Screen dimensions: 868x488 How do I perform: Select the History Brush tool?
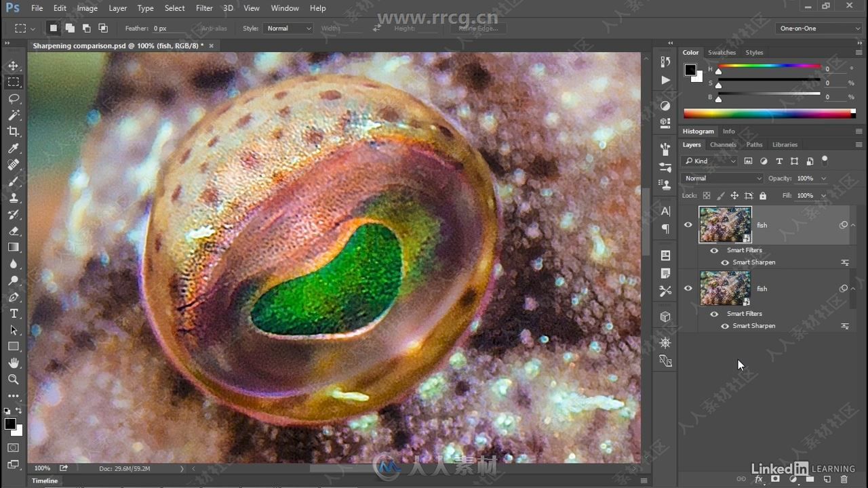(x=14, y=214)
